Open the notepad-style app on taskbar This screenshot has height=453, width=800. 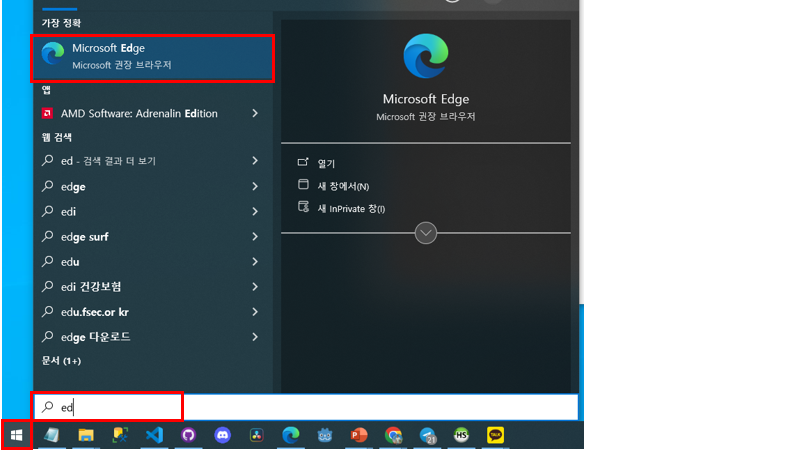pos(52,435)
